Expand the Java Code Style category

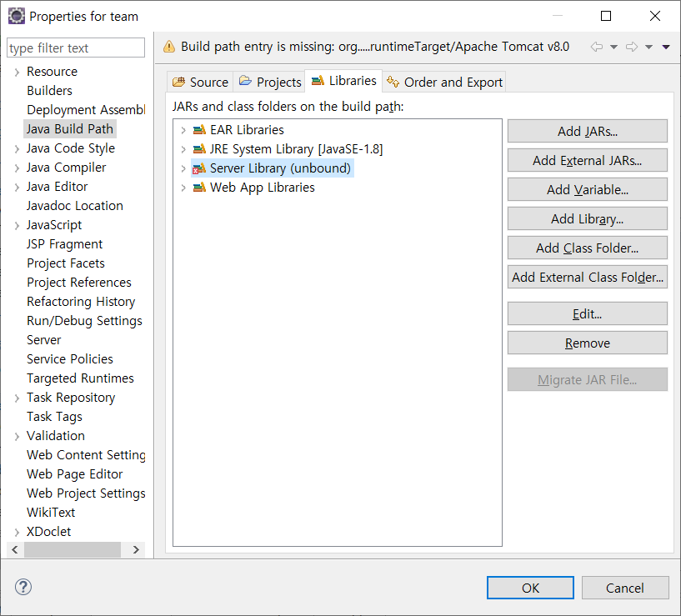pyautogui.click(x=17, y=148)
